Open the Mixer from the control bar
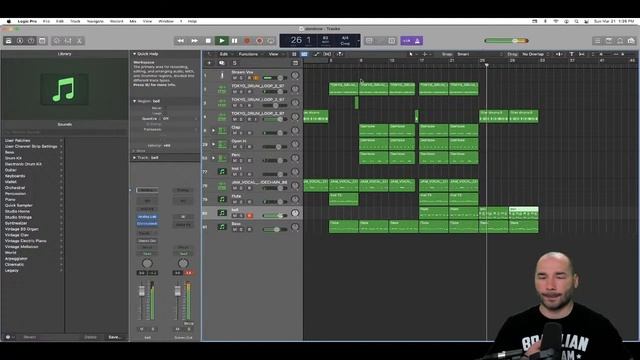640x360 pixels. point(68,41)
